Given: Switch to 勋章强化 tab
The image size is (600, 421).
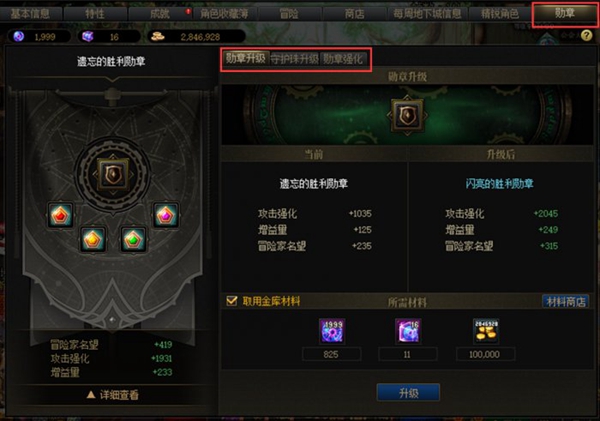Looking at the screenshot, I should pyautogui.click(x=342, y=59).
